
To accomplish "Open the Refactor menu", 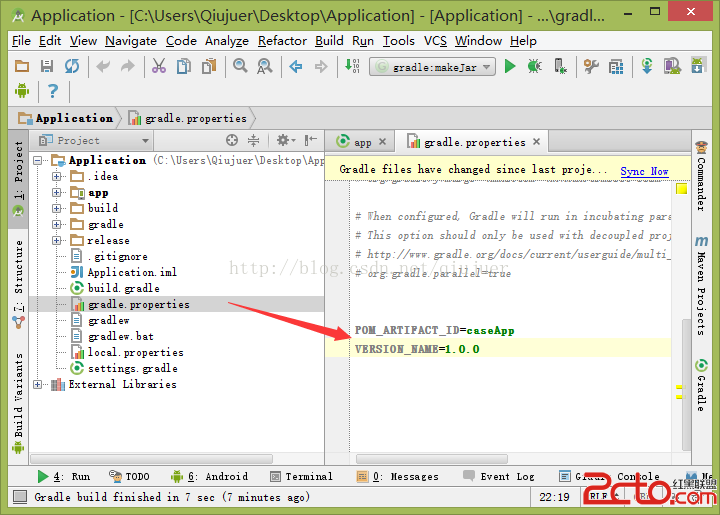I will 282,41.
